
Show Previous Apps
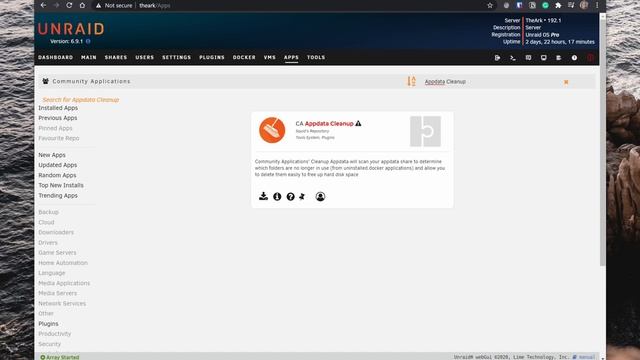(58, 118)
